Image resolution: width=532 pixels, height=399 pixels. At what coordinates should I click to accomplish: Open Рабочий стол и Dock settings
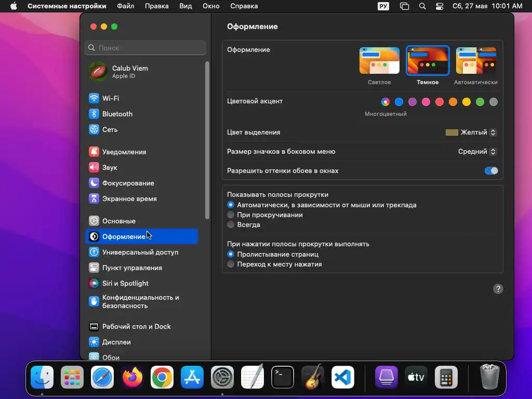(141, 327)
